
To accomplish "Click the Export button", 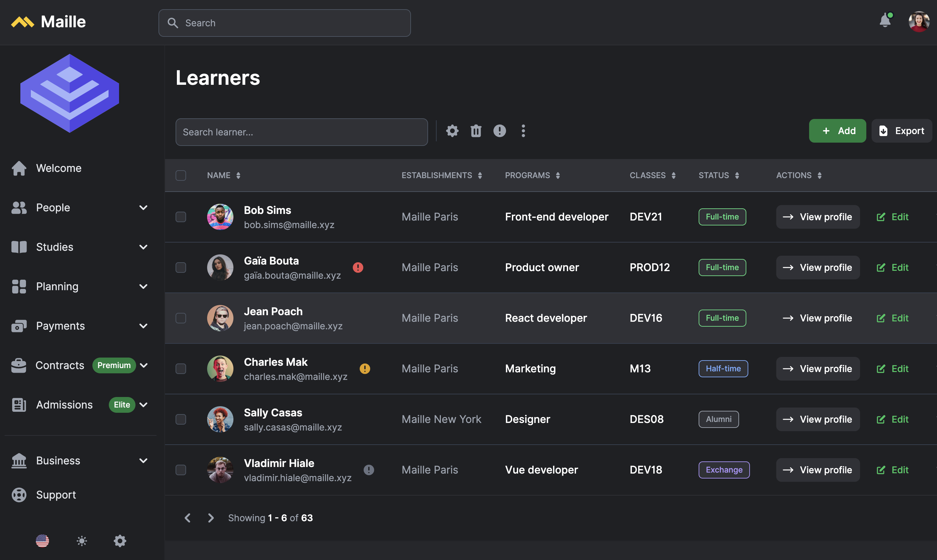I will (901, 131).
